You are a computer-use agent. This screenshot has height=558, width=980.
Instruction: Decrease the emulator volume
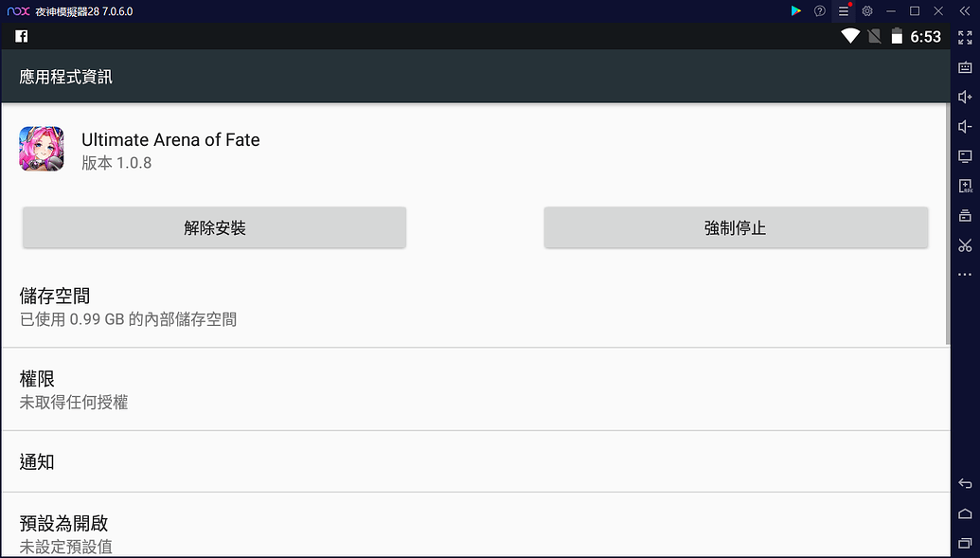coord(964,126)
